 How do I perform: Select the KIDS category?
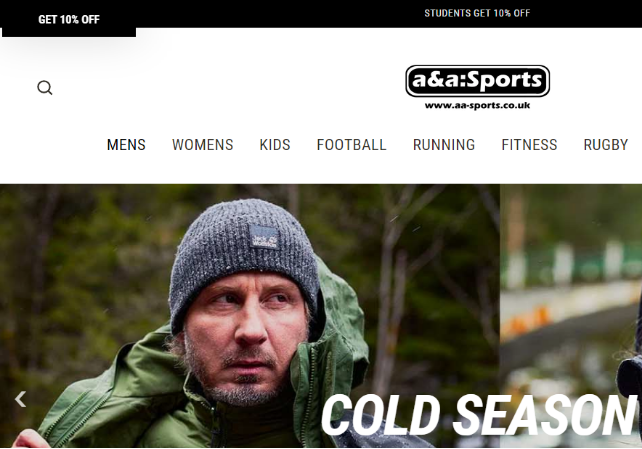click(x=275, y=145)
